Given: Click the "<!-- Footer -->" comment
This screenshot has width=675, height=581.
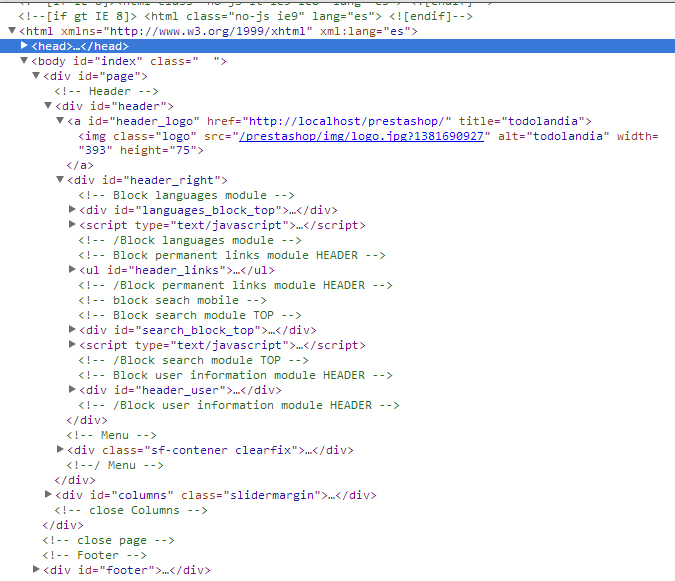Looking at the screenshot, I should (94, 556).
